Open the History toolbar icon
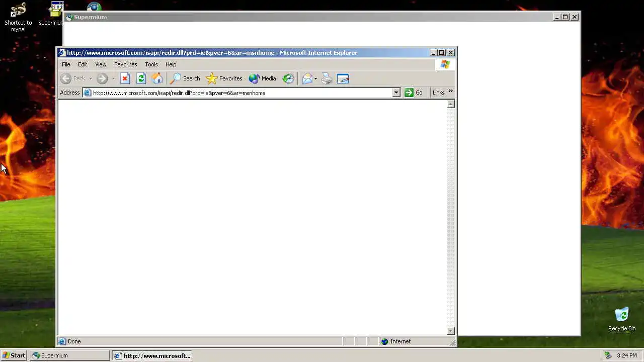 tap(288, 78)
